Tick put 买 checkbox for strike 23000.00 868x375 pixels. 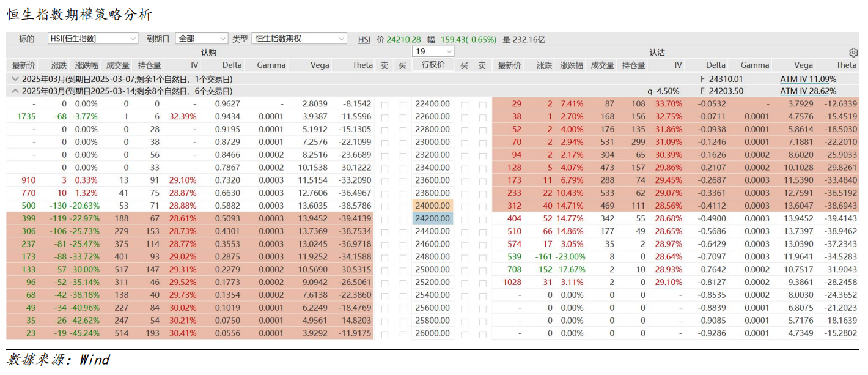pos(465,143)
